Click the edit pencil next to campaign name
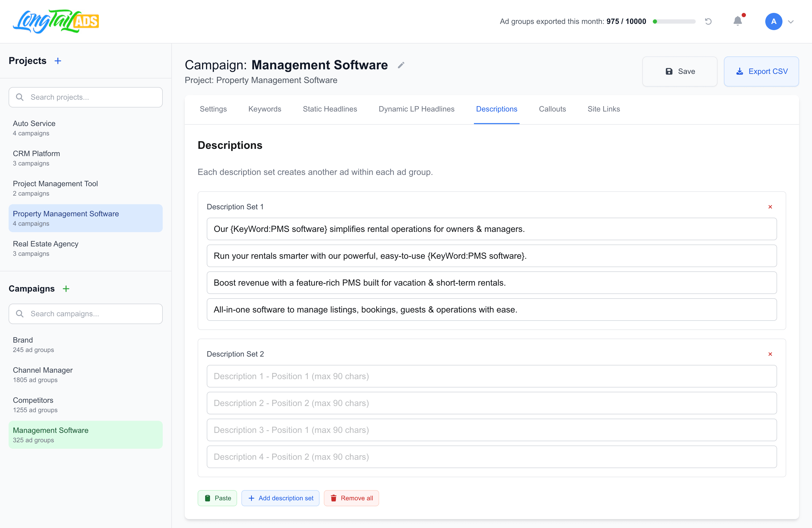 tap(401, 65)
